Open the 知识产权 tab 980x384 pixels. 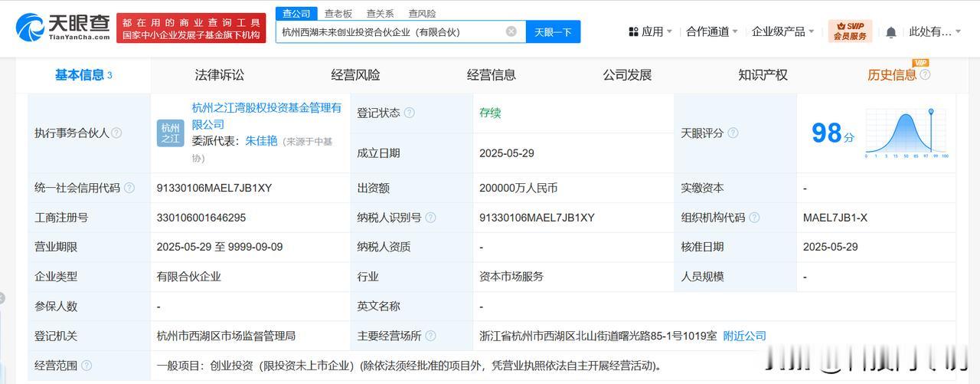pos(763,74)
